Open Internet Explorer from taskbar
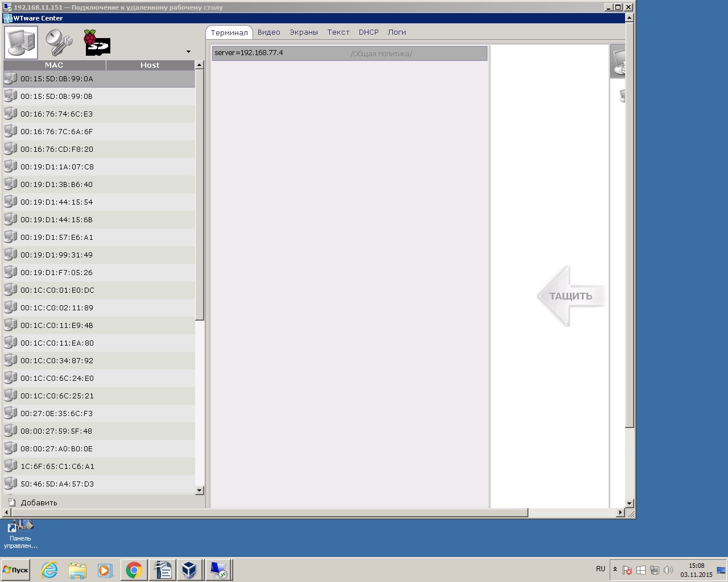 [49, 570]
